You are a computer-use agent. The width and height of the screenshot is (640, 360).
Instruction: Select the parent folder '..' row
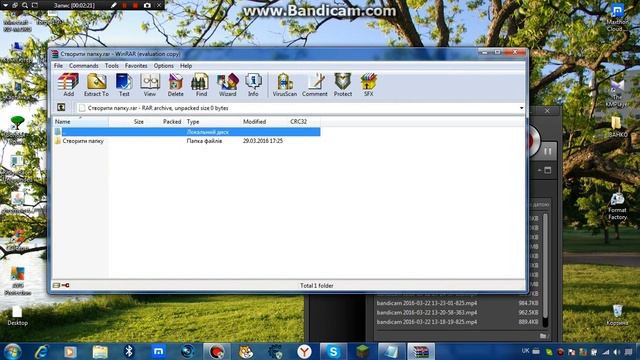click(187, 131)
